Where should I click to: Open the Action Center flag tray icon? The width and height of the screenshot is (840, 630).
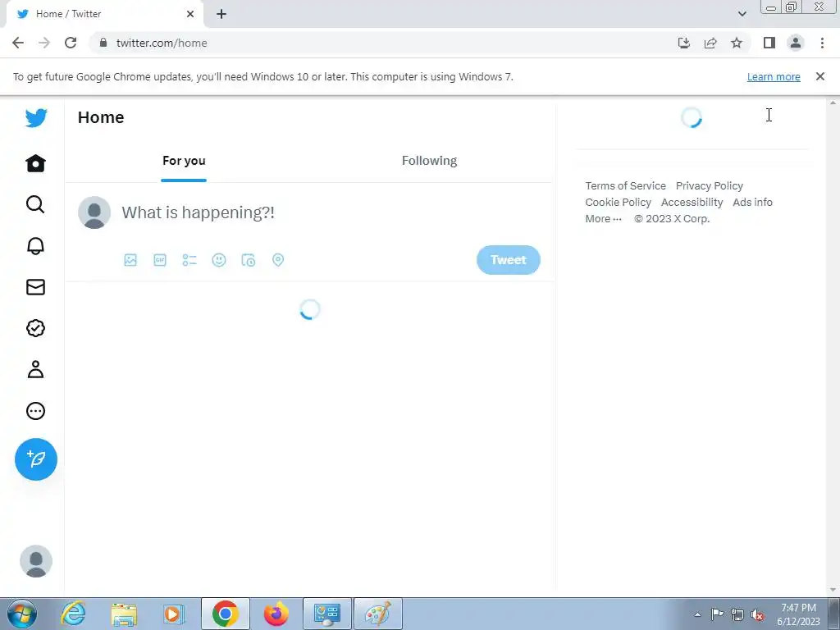pyautogui.click(x=717, y=614)
